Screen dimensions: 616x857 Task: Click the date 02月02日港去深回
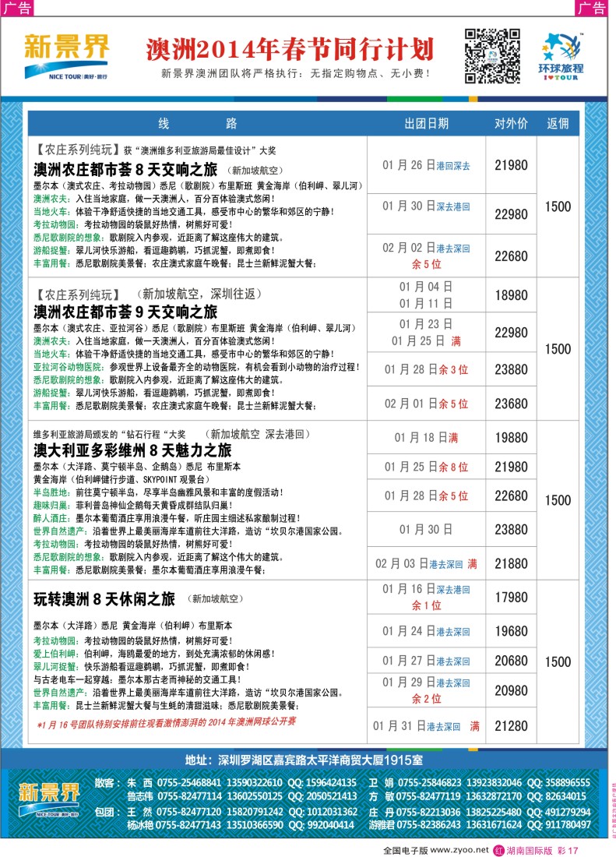pyautogui.click(x=426, y=248)
